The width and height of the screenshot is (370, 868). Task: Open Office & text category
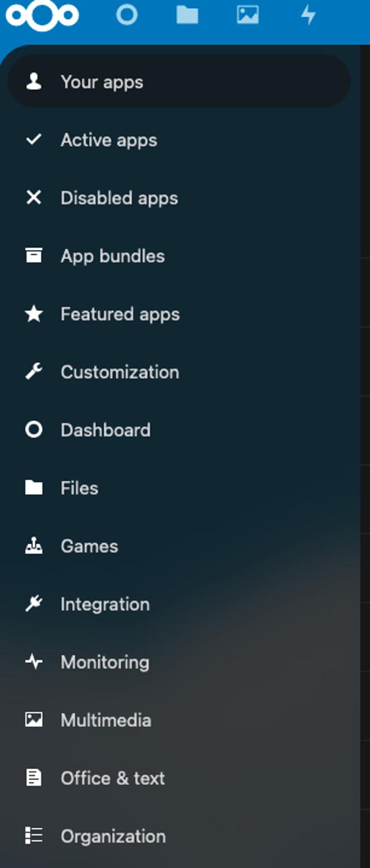[x=113, y=778]
